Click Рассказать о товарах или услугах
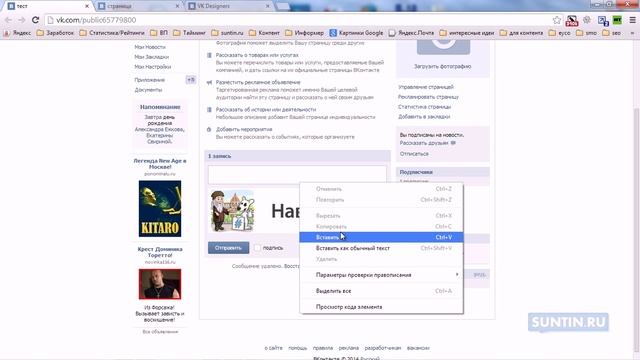Screen dimensions: 640x360 click(257, 55)
